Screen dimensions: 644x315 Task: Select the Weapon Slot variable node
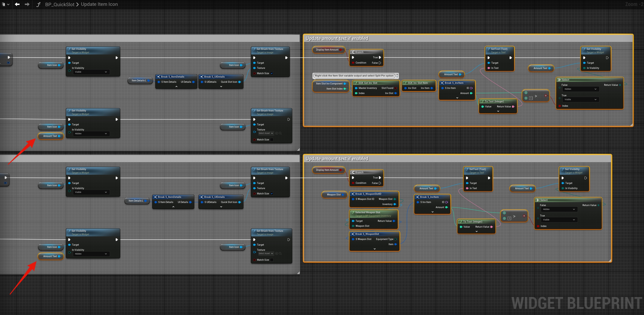coord(334,195)
